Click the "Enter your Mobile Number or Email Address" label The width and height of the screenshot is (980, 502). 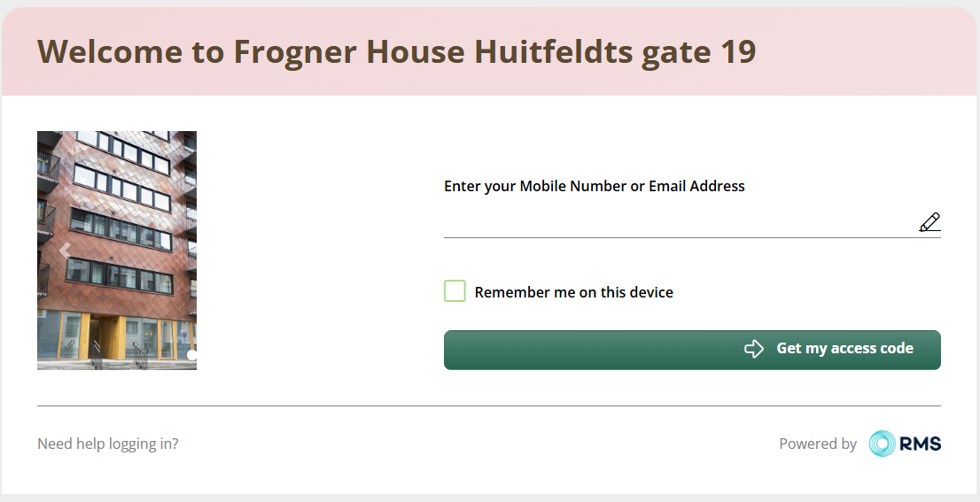click(x=595, y=186)
